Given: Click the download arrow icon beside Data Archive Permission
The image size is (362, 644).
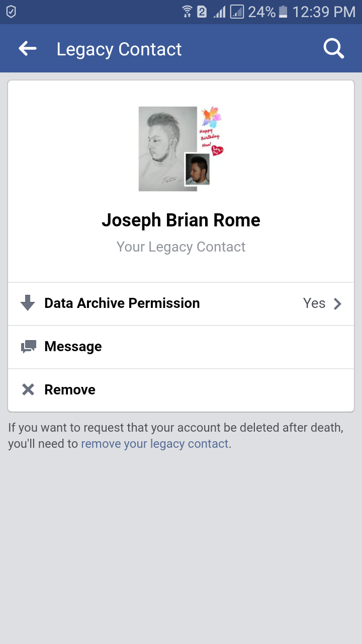Looking at the screenshot, I should click(28, 303).
